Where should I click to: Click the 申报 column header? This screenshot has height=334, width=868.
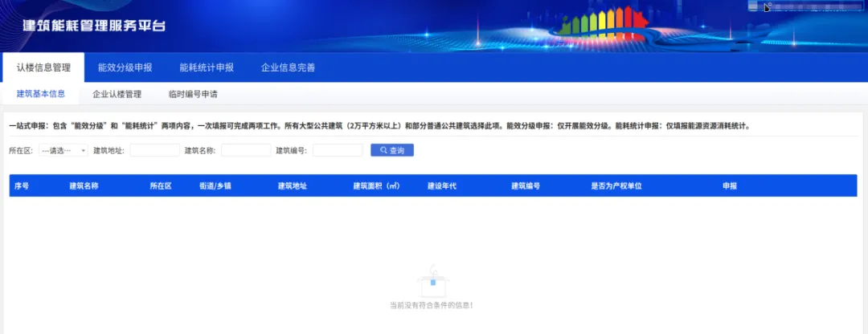tap(730, 185)
